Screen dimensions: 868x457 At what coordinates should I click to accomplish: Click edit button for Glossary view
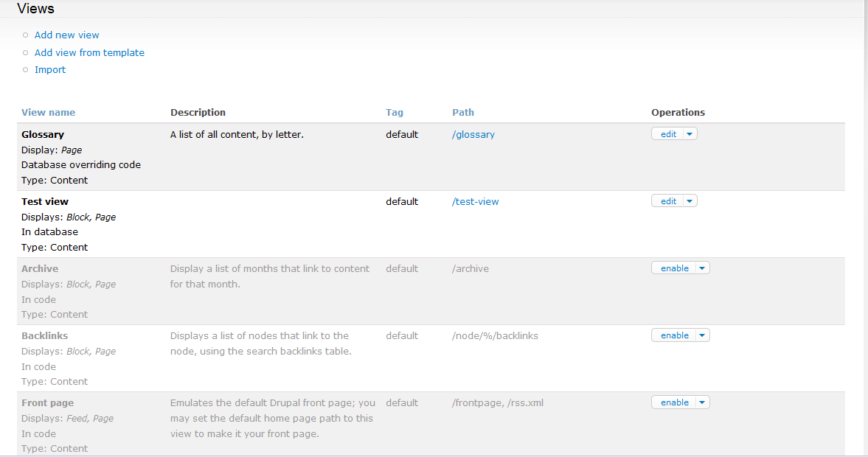(668, 134)
